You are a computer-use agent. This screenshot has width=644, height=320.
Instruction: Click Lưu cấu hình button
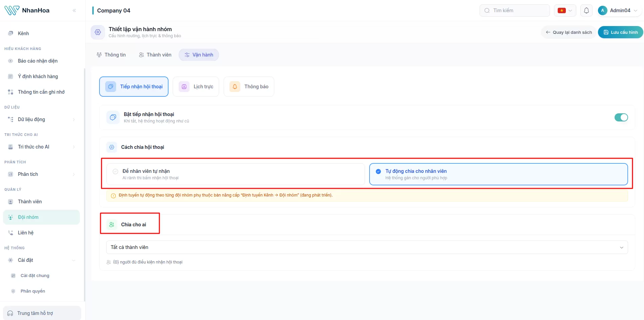point(621,32)
